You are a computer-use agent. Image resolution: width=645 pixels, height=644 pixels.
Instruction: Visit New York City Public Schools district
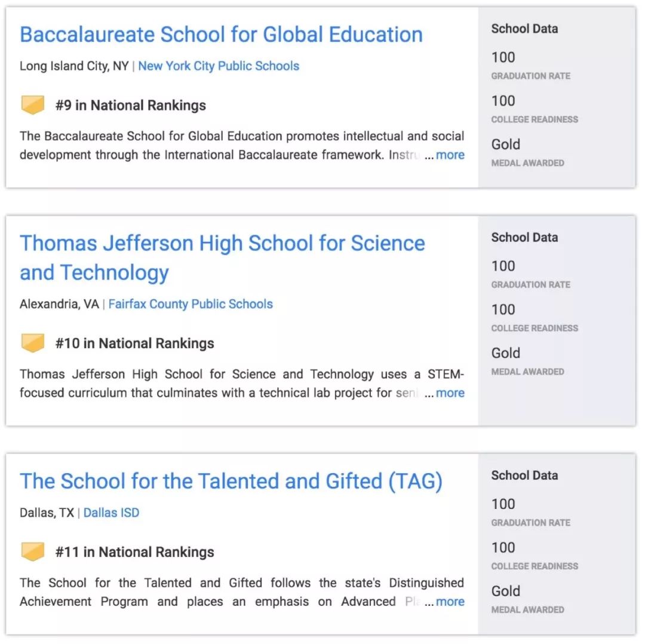[x=219, y=66]
